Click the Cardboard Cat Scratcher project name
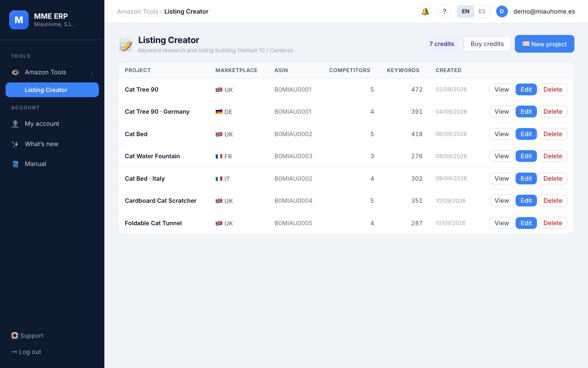Viewport: 588px width, 368px height. coord(161,201)
